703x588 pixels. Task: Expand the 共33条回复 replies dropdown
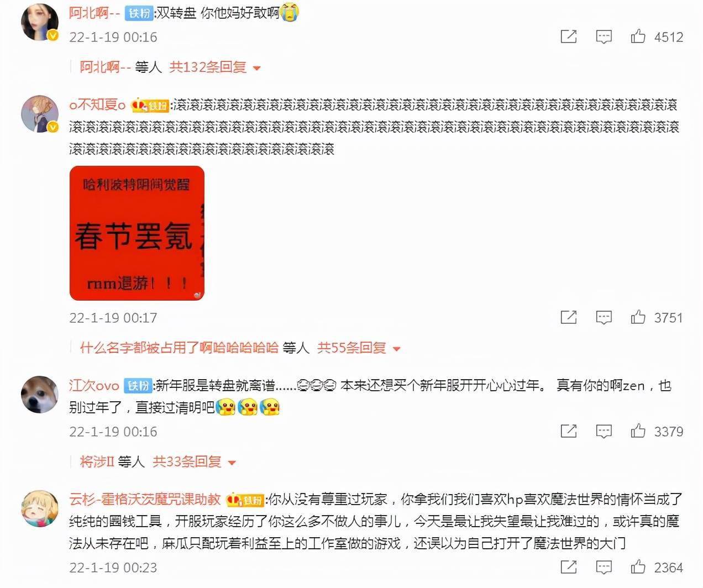[194, 461]
